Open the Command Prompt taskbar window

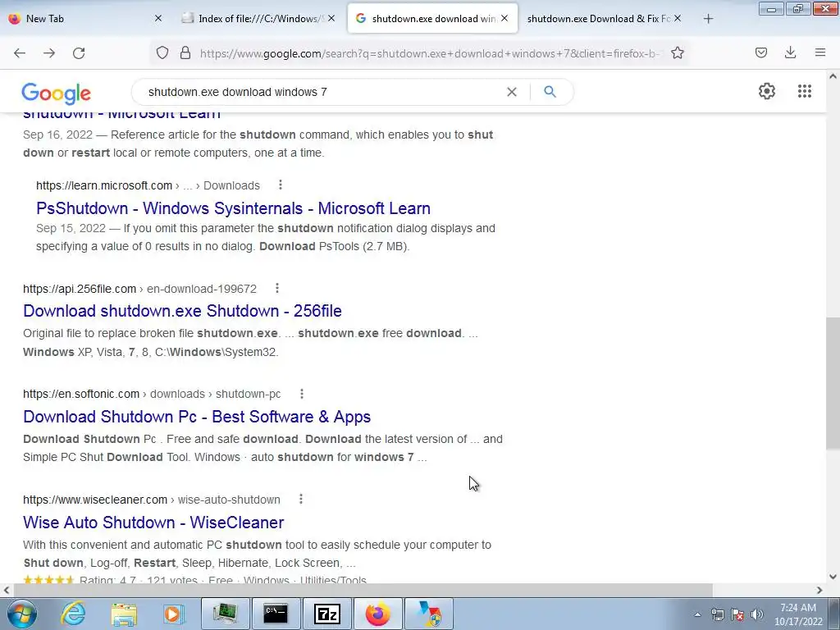[276, 614]
